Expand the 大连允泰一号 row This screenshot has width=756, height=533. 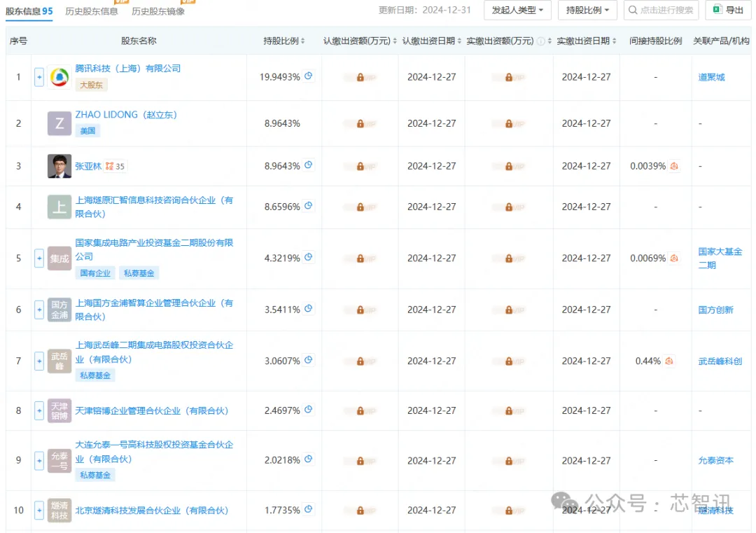(39, 461)
